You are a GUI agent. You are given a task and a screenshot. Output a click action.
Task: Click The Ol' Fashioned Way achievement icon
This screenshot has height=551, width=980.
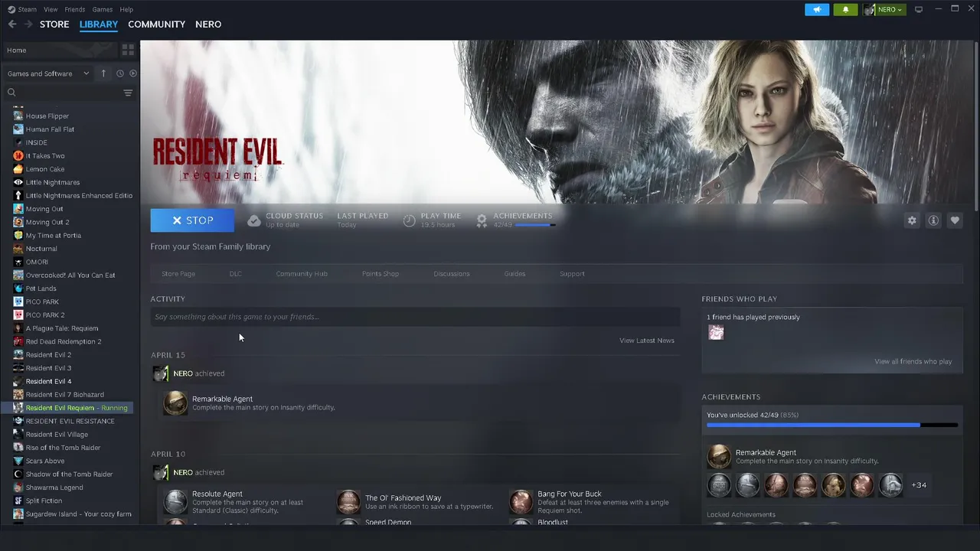coord(348,502)
